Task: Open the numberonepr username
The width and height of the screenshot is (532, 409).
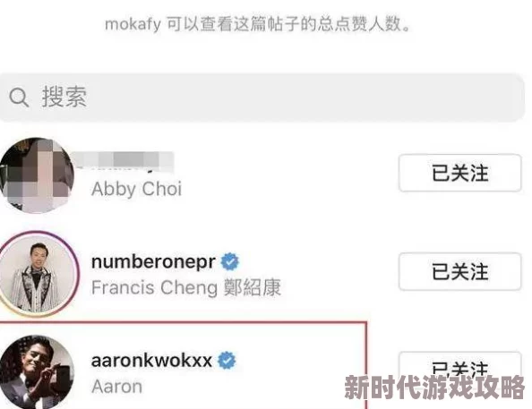Action: (x=153, y=262)
